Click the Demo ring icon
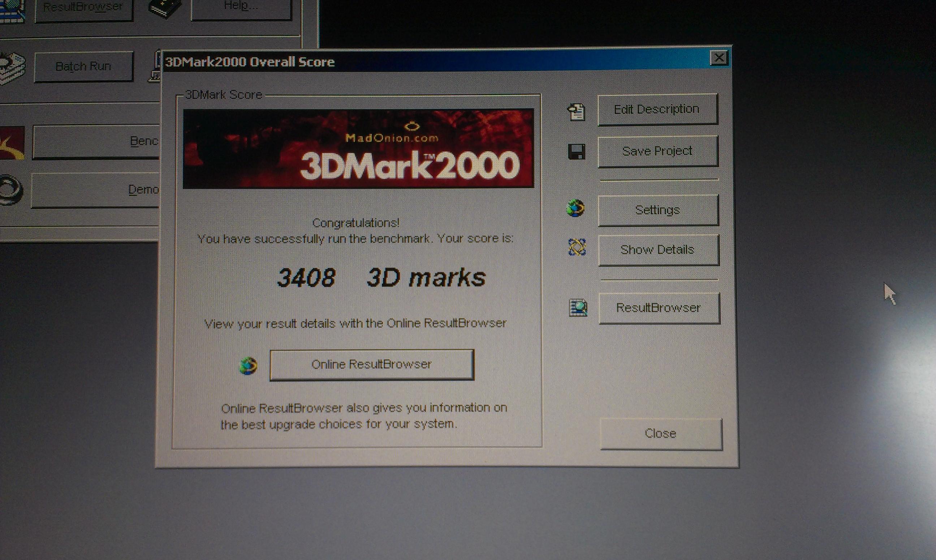 10,190
